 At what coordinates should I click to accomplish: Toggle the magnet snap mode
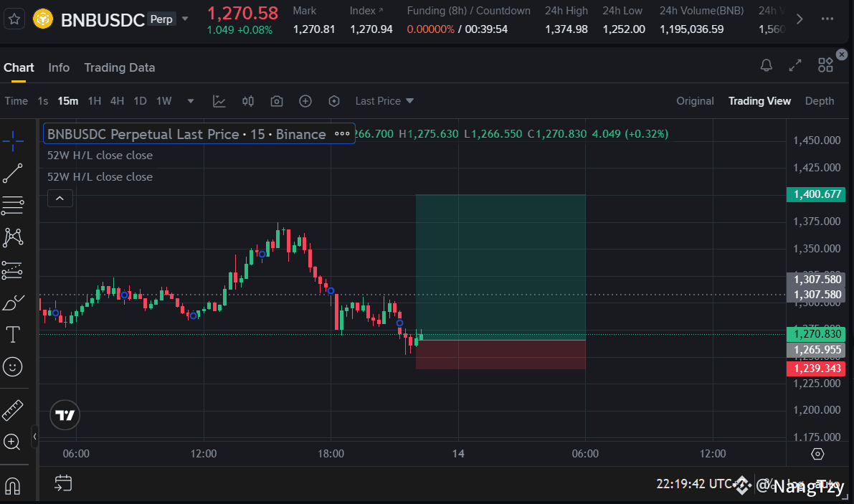click(12, 486)
